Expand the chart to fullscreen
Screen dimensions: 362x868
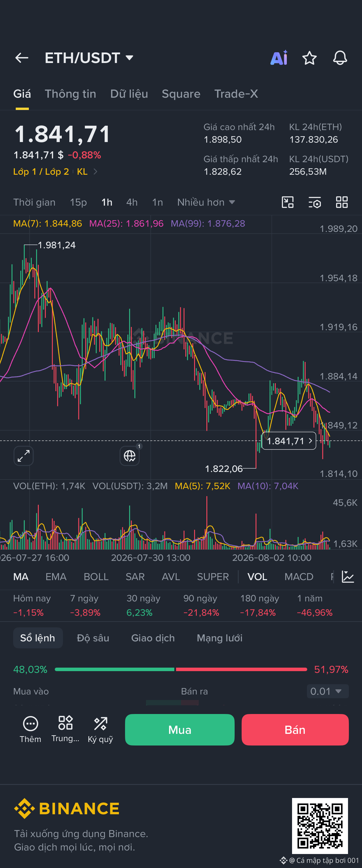[24, 456]
